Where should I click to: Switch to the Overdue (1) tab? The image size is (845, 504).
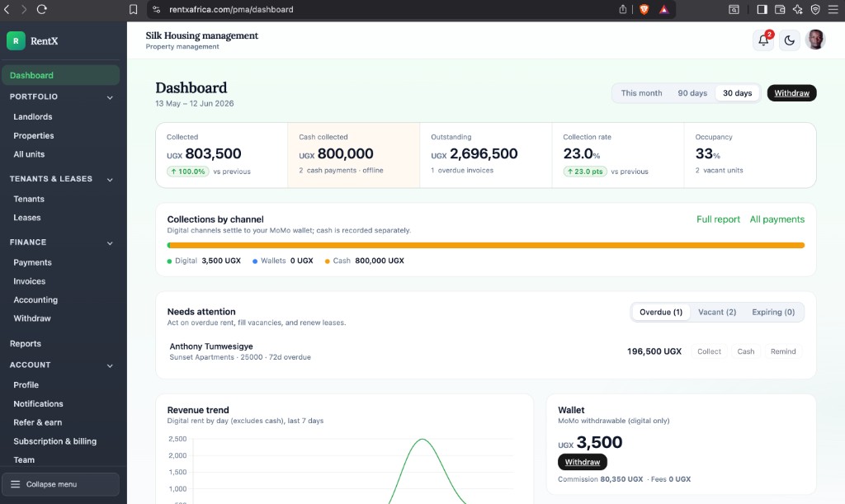point(661,312)
